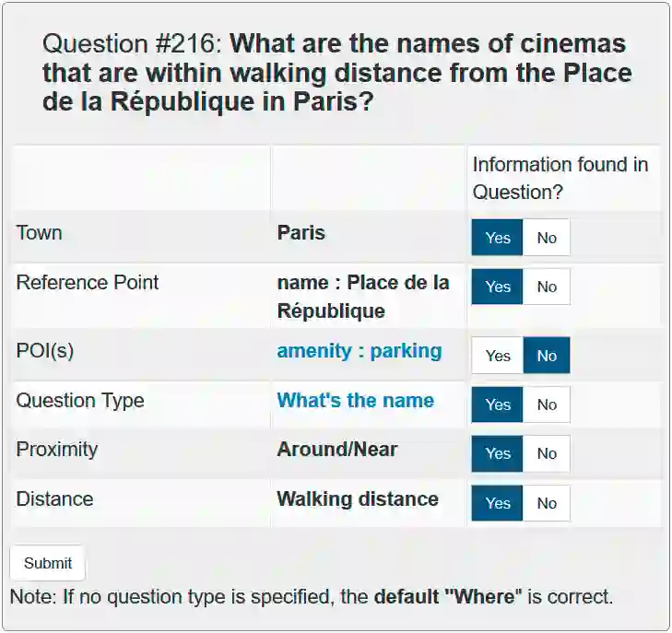Select No for Town information found
Image resolution: width=672 pixels, height=633 pixels.
click(547, 238)
